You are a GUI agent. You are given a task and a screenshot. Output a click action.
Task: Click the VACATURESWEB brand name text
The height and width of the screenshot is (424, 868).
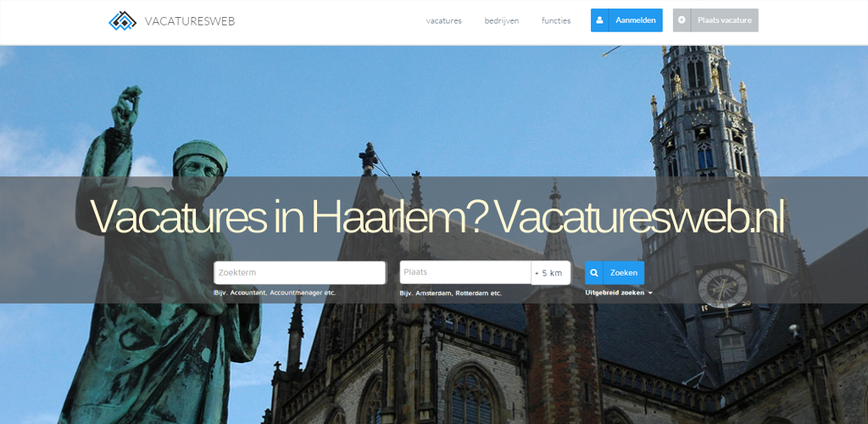(x=190, y=21)
